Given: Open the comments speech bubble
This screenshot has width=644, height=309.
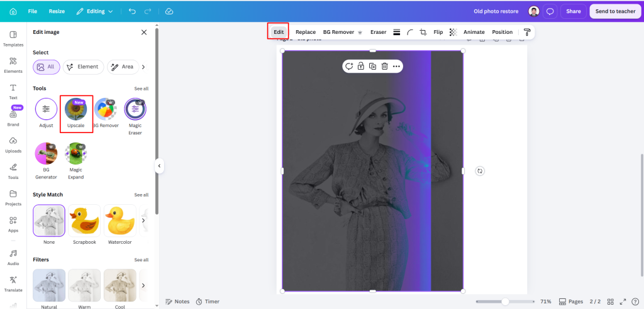Looking at the screenshot, I should click(550, 11).
